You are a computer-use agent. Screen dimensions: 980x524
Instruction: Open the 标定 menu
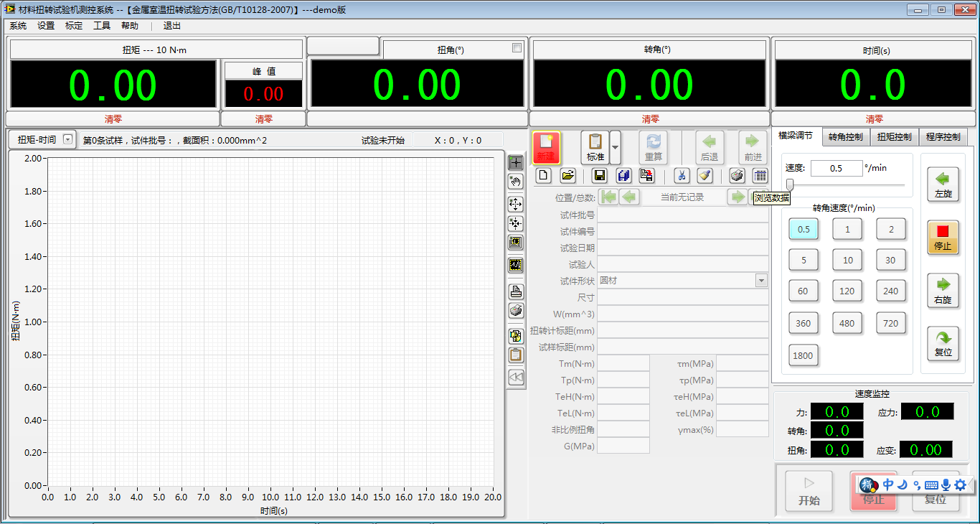(73, 26)
